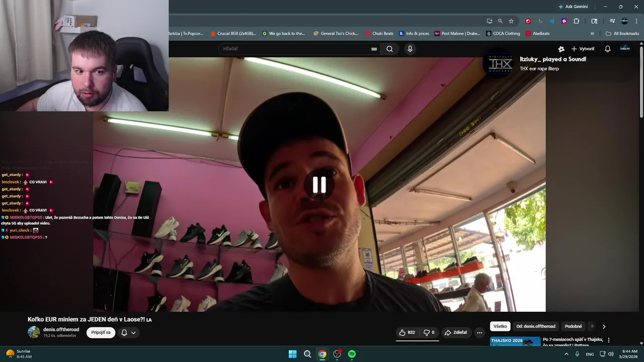Click the YouTube search magnifier button
644x362 pixels.
coord(389,49)
